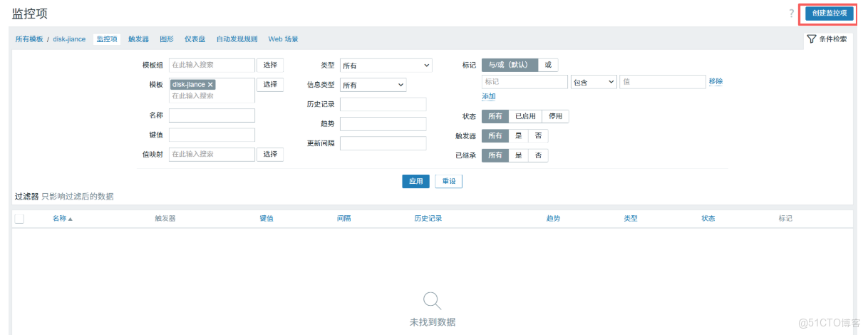Sort by the 趋势 column header
868x335 pixels.
click(x=553, y=218)
